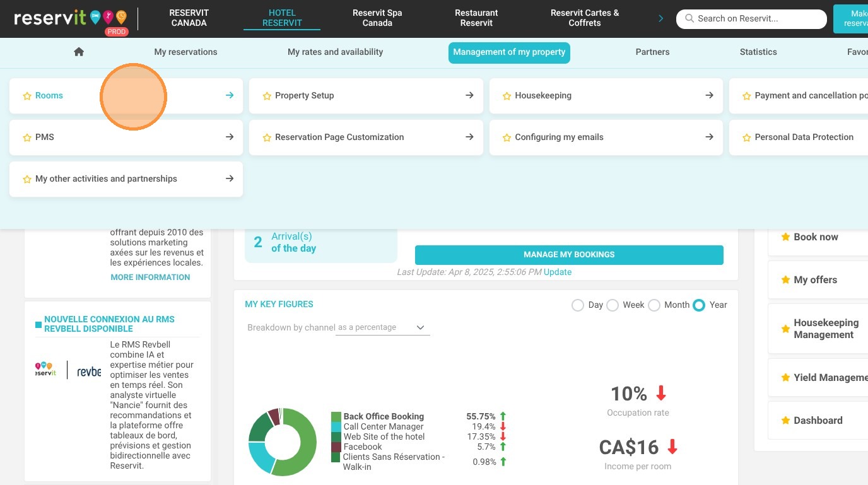Click the Call Center Manager legend swatch
Screen dimensions: 868x485
click(336, 427)
